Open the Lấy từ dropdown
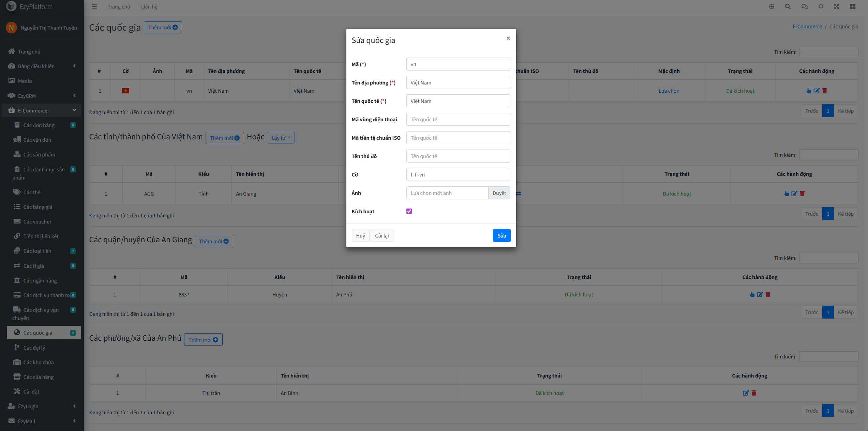This screenshot has height=431, width=868. [x=281, y=138]
